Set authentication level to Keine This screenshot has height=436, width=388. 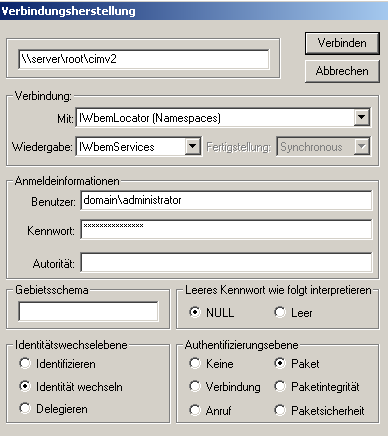point(211,364)
